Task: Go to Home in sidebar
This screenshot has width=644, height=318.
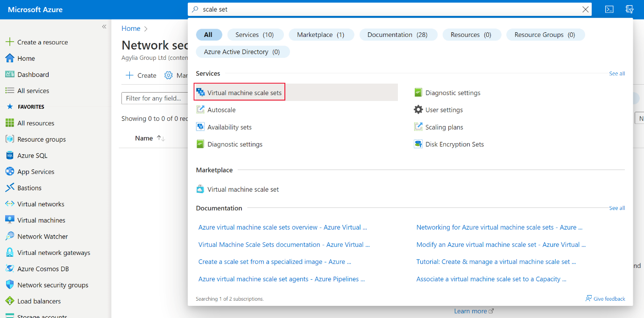Action: (26, 58)
